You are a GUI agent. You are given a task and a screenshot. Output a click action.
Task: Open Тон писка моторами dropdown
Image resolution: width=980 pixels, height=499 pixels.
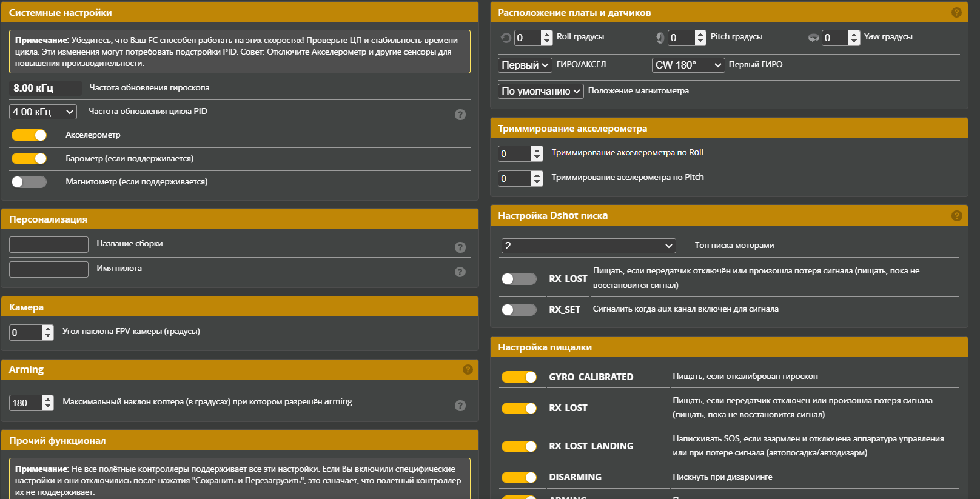coord(588,246)
